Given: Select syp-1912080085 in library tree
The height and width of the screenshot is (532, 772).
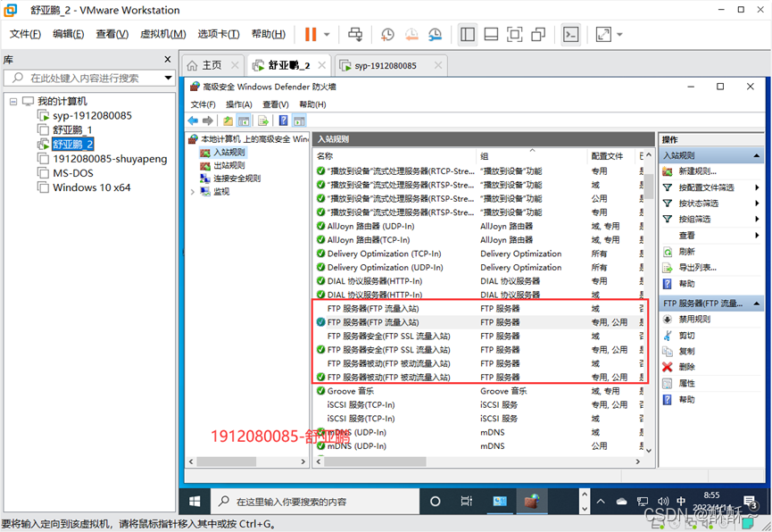Looking at the screenshot, I should click(x=92, y=116).
